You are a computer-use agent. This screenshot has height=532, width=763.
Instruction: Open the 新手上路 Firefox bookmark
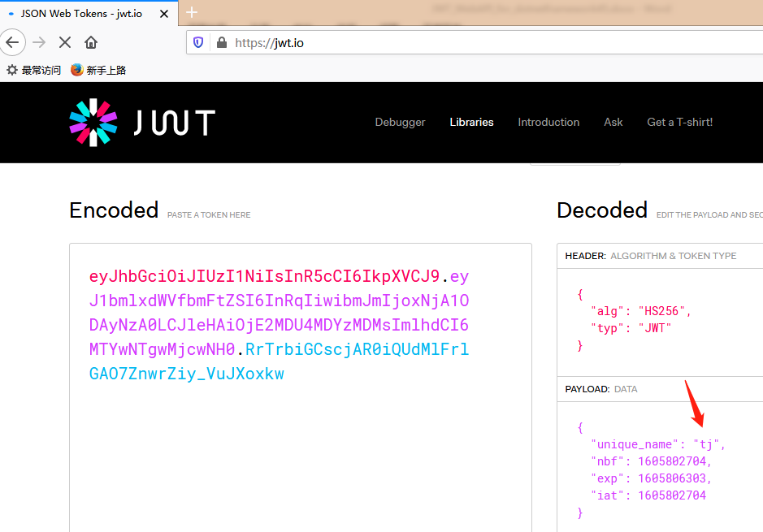(98, 70)
